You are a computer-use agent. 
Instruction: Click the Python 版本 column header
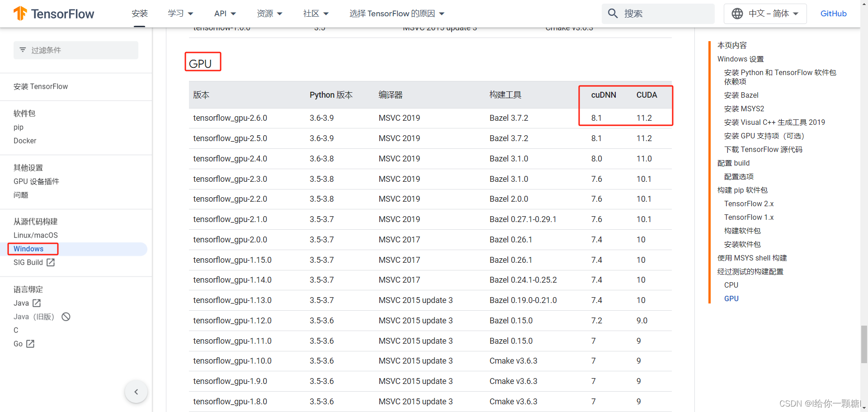click(x=331, y=95)
